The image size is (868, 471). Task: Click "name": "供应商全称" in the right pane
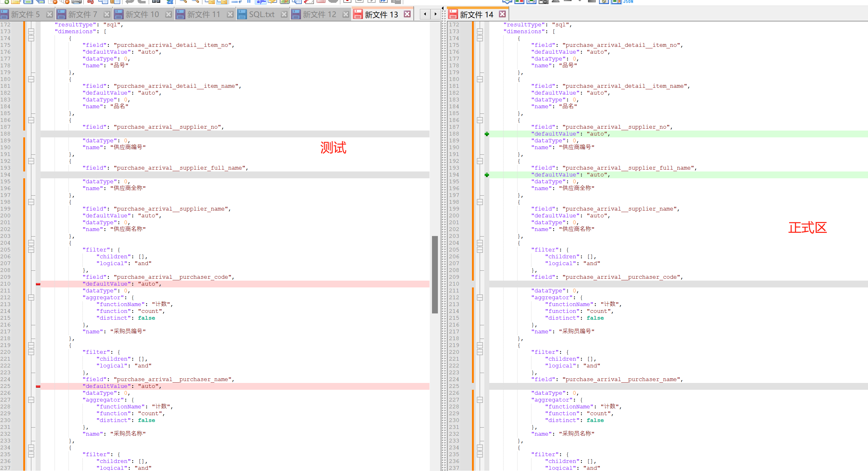(563, 189)
